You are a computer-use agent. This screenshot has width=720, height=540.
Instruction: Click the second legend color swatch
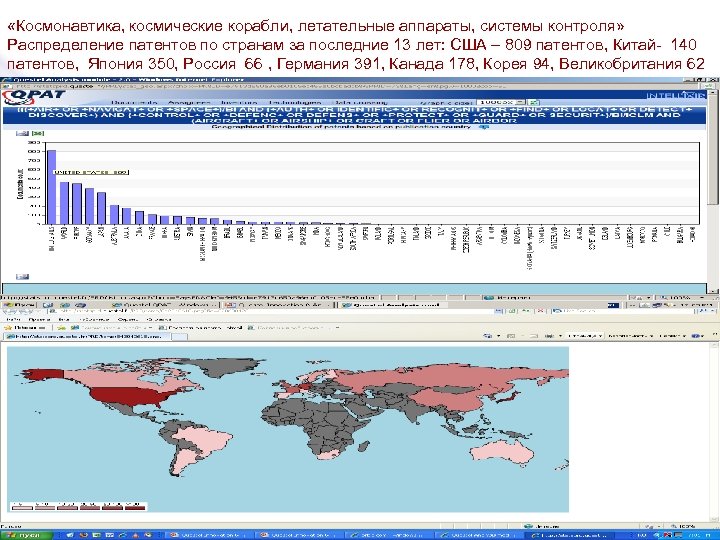pyautogui.click(x=45, y=507)
